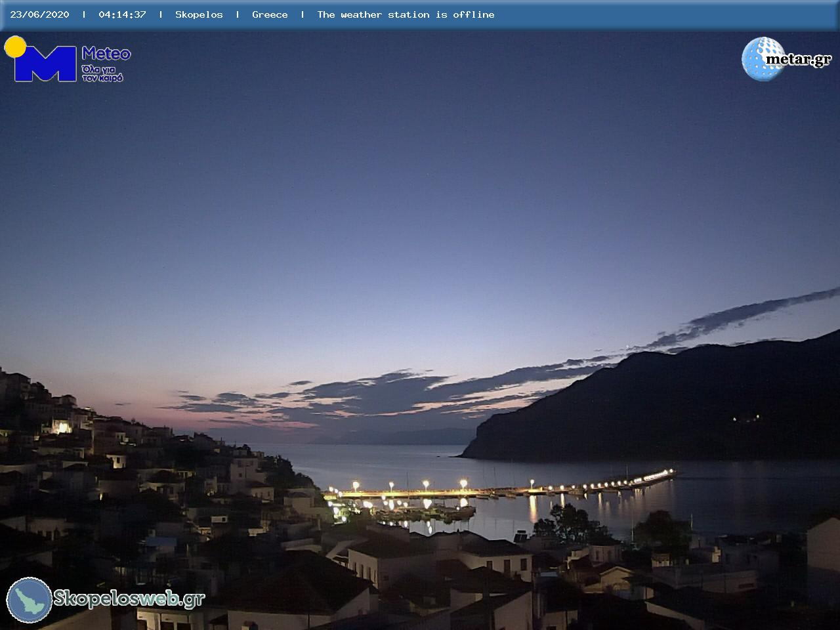This screenshot has width=840, height=630.
Task: Click the Greece country label
Action: click(270, 14)
